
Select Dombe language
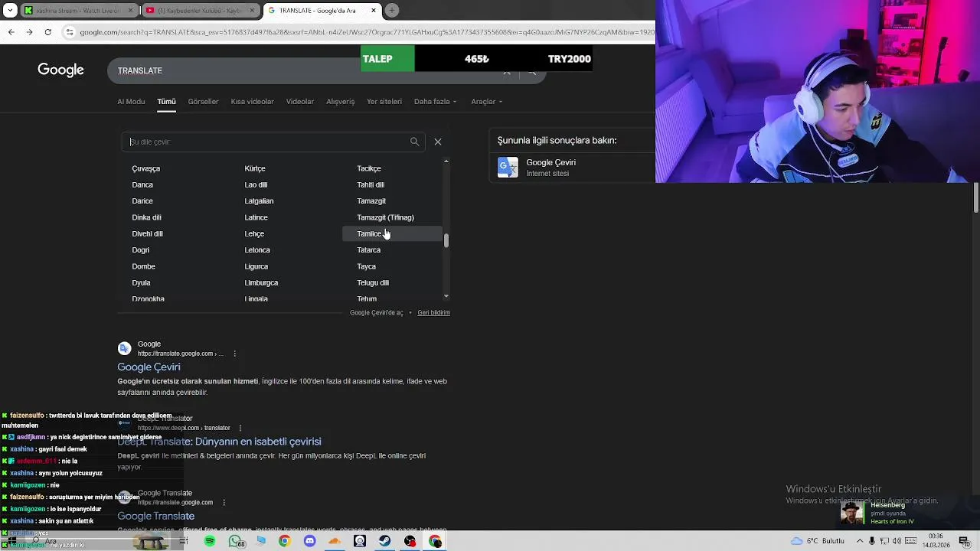coord(143,266)
